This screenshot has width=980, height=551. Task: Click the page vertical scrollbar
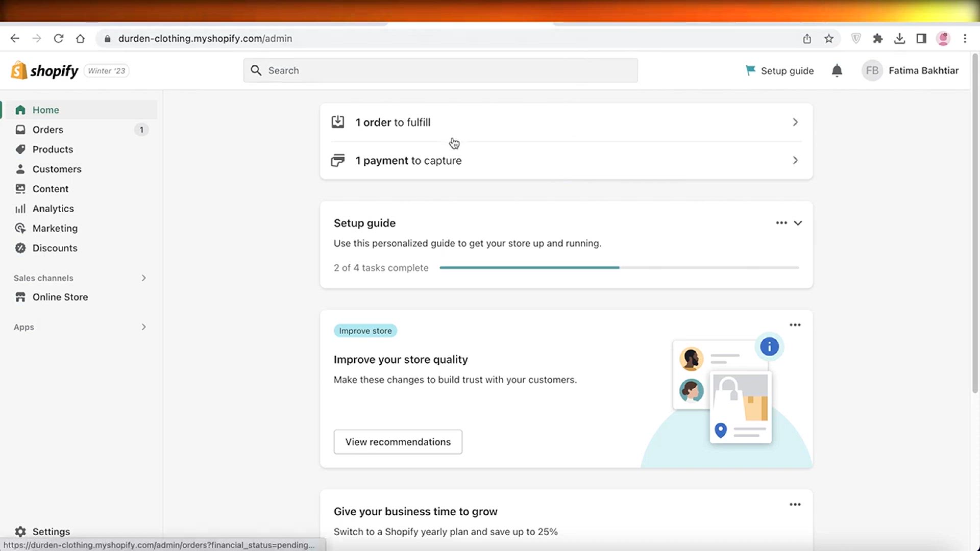975,223
